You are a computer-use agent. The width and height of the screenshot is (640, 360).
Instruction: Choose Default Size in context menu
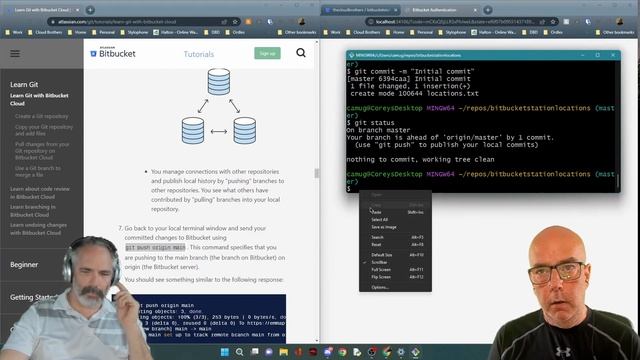click(395, 255)
